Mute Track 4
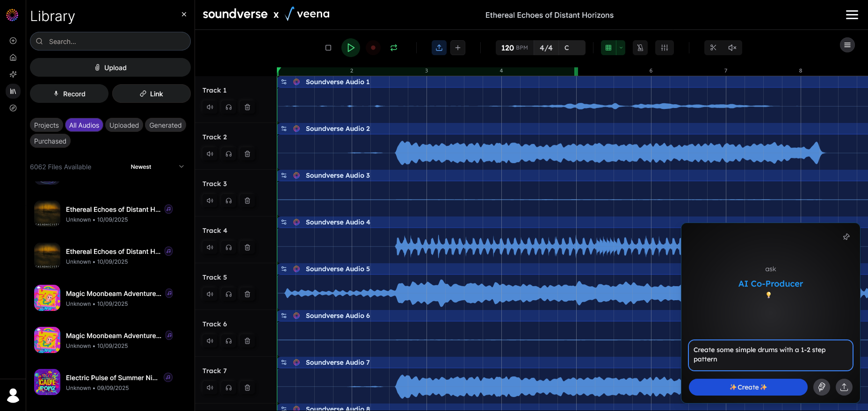 (x=210, y=247)
